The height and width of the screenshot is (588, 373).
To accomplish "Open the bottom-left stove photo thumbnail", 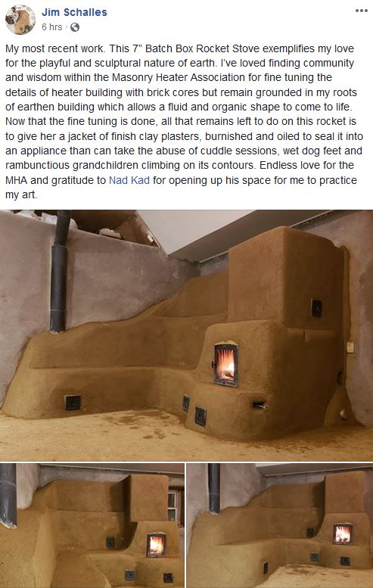I will pyautogui.click(x=92, y=526).
